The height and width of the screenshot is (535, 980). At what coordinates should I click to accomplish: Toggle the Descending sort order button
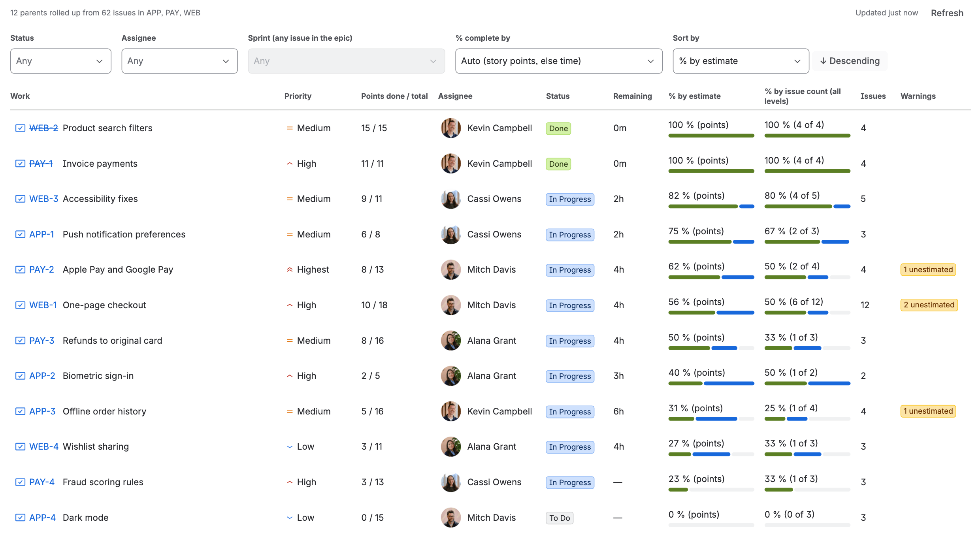pos(850,61)
